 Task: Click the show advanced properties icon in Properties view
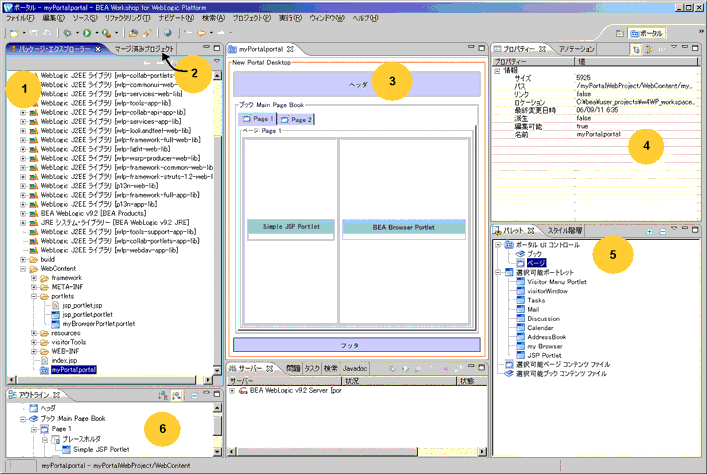(x=649, y=49)
